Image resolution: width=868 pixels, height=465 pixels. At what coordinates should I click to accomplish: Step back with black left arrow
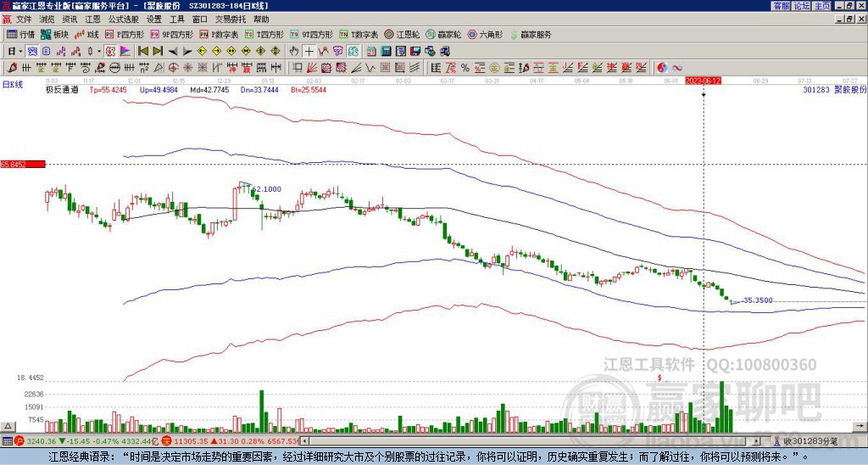[x=172, y=52]
